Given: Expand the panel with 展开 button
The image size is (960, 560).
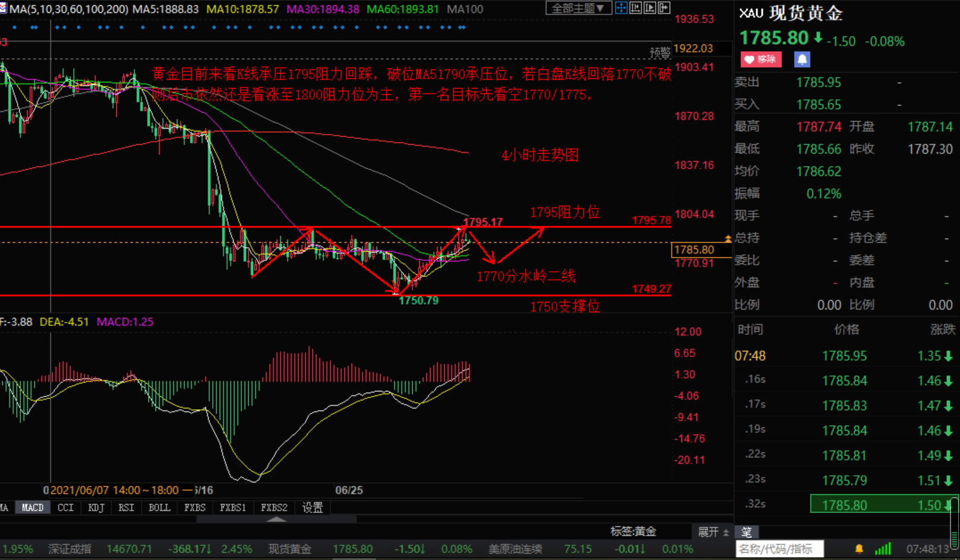Looking at the screenshot, I should click(713, 531).
